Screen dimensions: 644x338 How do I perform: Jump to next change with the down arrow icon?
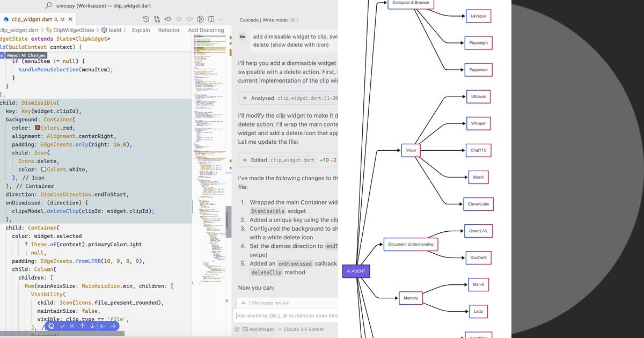tap(92, 326)
